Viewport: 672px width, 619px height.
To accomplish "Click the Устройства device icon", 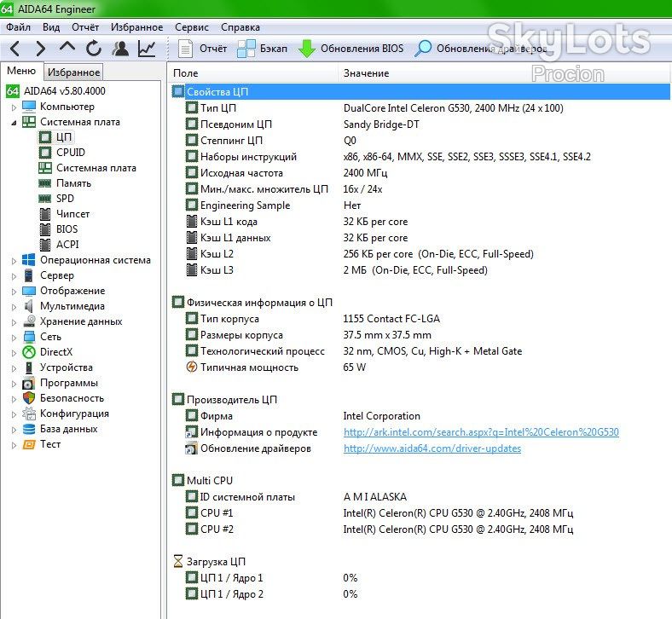I will (29, 367).
